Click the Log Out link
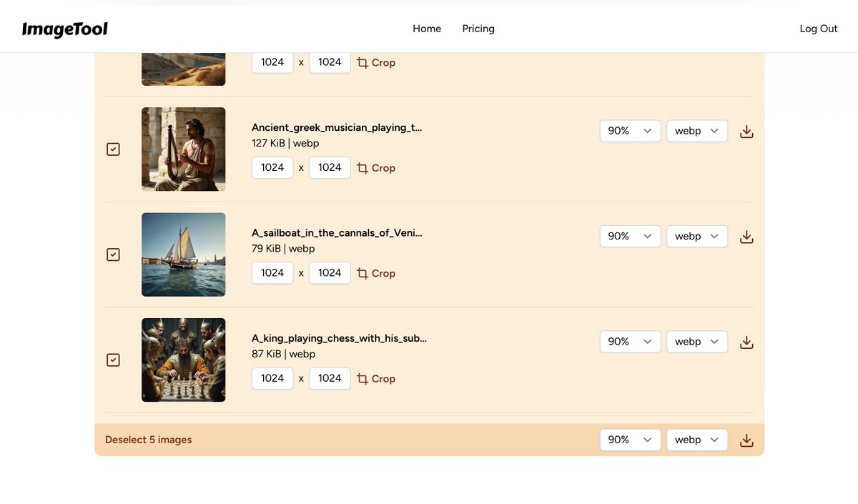Screen dimensions: 858x504 pyautogui.click(x=819, y=29)
